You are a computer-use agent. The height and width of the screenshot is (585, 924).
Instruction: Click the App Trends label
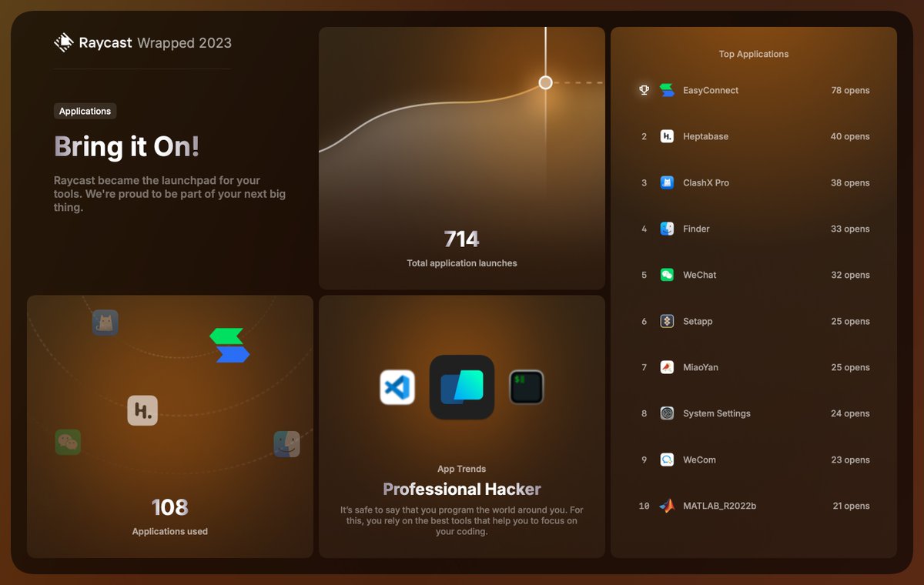(x=462, y=469)
